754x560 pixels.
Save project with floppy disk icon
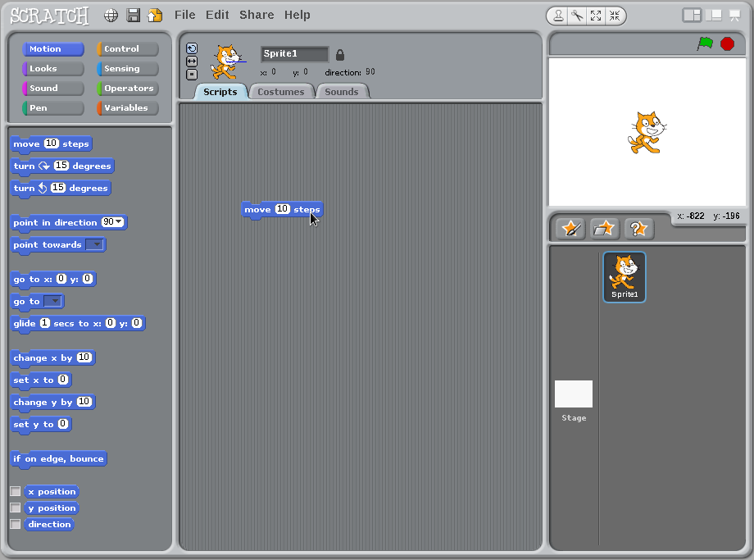(134, 16)
